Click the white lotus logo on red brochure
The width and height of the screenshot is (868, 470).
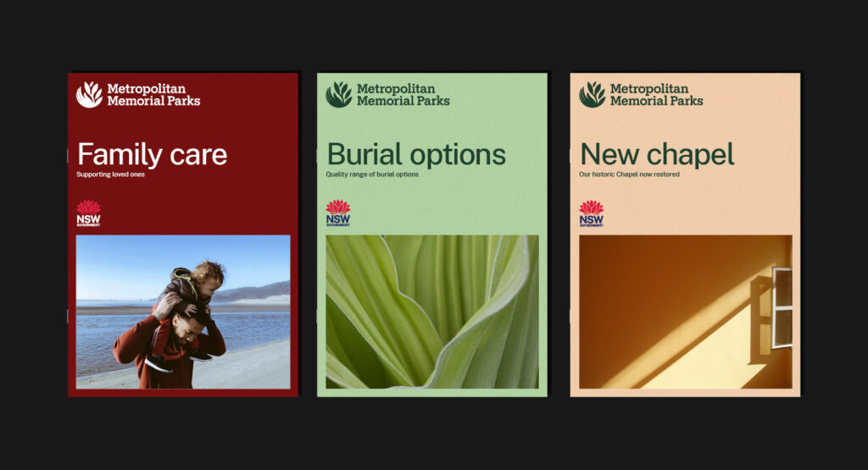click(x=89, y=95)
